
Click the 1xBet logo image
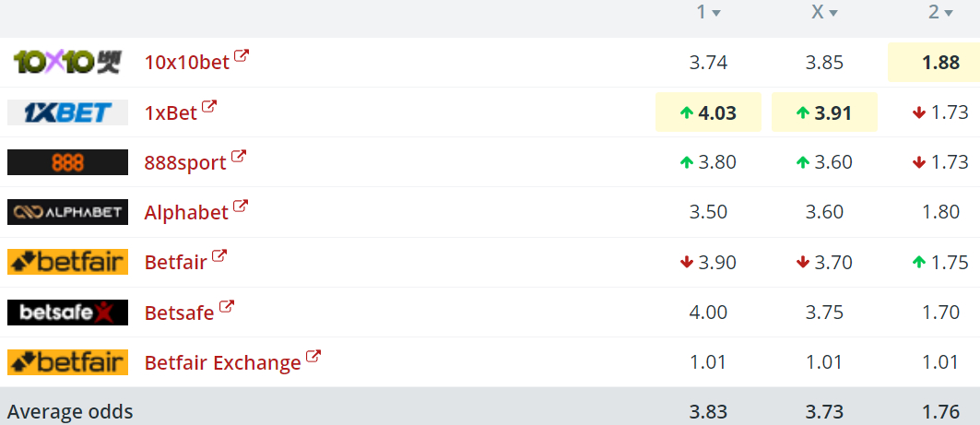pos(67,112)
